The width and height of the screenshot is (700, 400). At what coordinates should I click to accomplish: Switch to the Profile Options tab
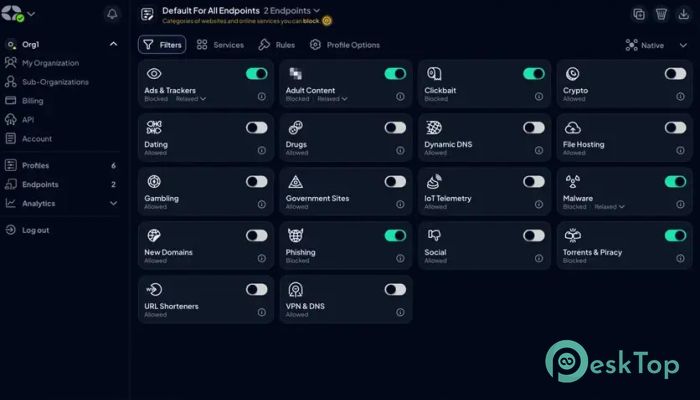(345, 45)
